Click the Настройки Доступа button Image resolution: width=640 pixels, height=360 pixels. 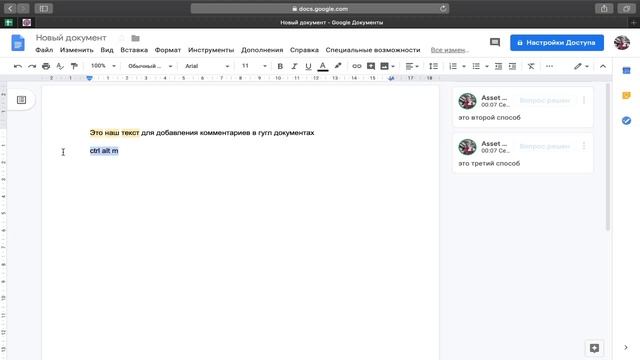(x=557, y=42)
